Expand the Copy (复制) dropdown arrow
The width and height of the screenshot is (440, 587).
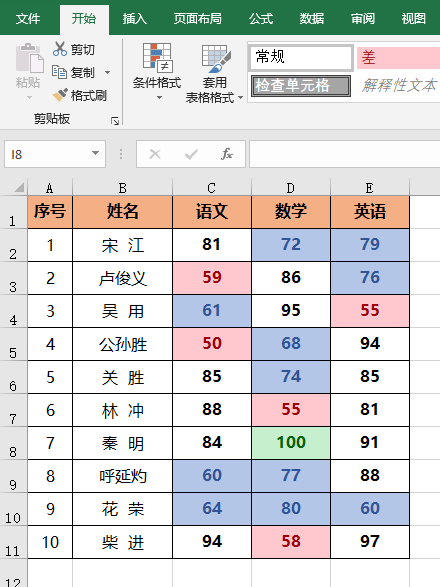tap(107, 72)
